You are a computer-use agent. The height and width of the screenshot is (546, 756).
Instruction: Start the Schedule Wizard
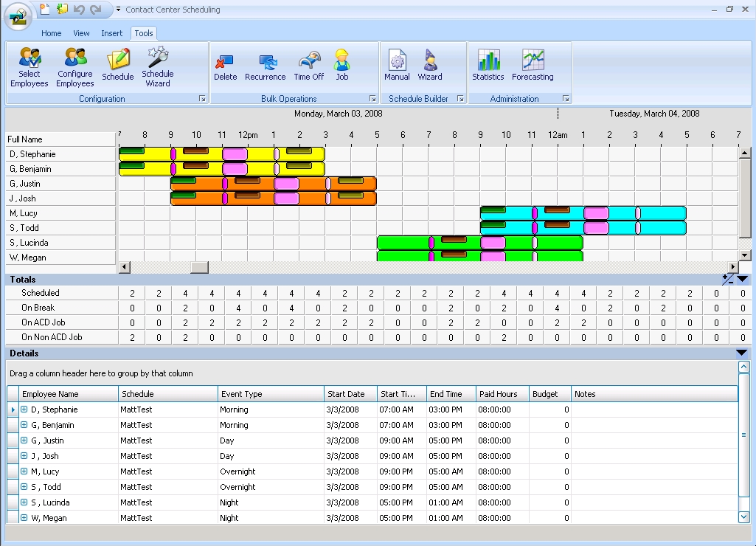coord(157,66)
